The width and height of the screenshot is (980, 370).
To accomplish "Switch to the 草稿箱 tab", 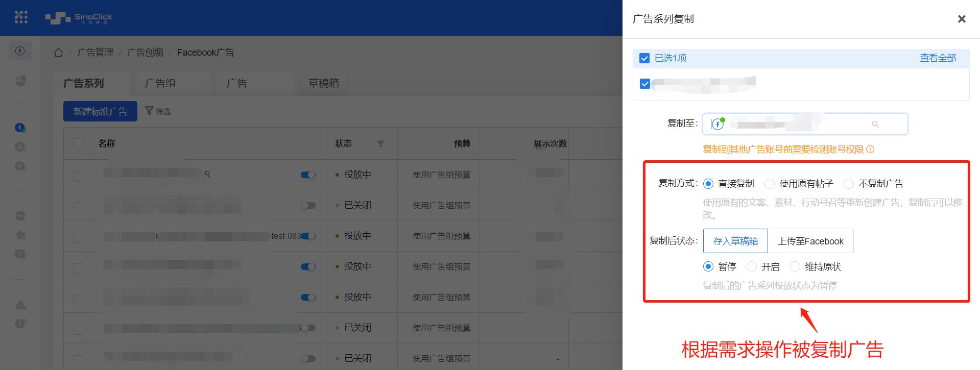I will pyautogui.click(x=324, y=83).
